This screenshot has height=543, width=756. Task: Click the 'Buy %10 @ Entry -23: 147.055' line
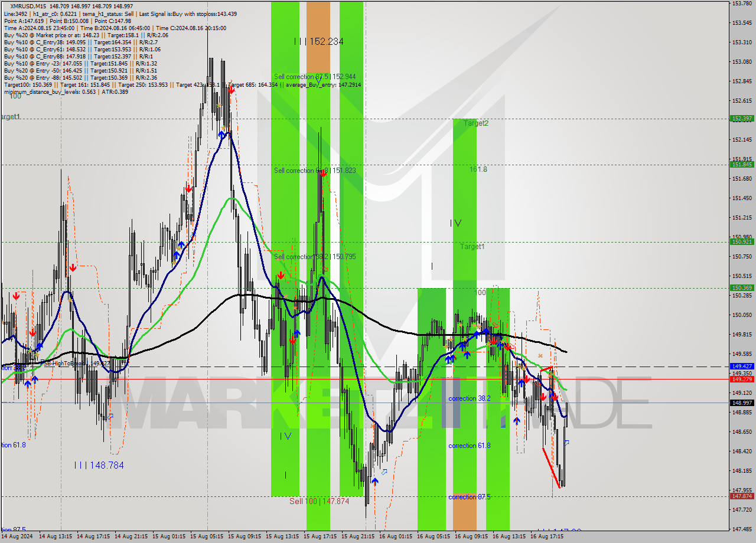point(80,63)
